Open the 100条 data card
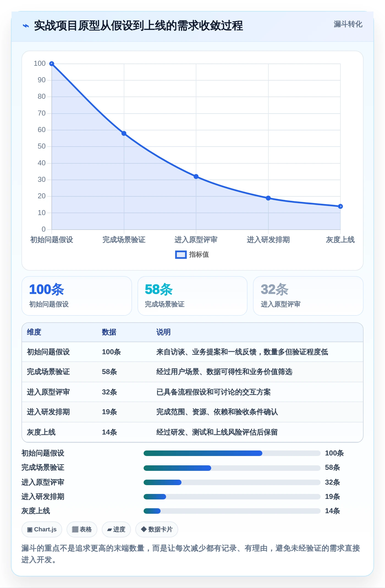 77,296
